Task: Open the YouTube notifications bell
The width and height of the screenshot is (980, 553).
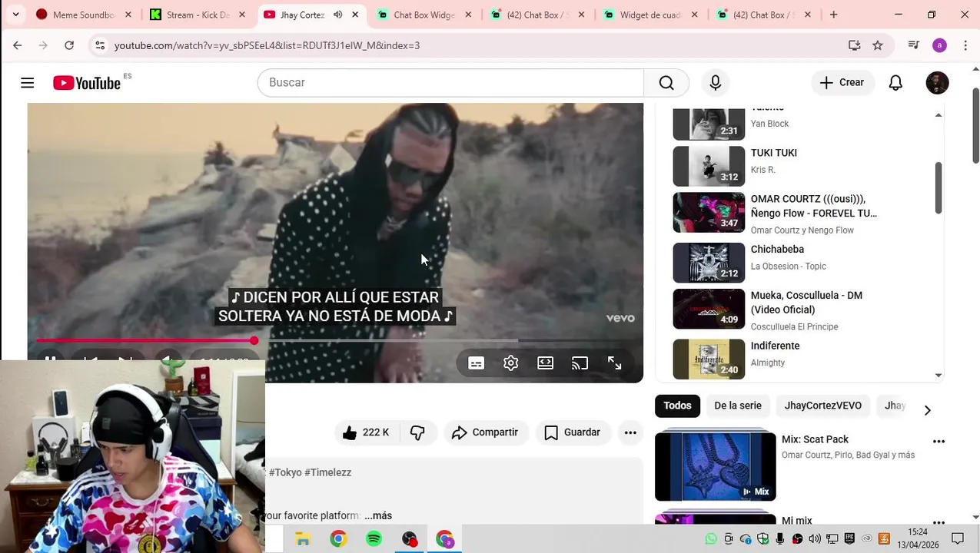Action: pos(895,83)
